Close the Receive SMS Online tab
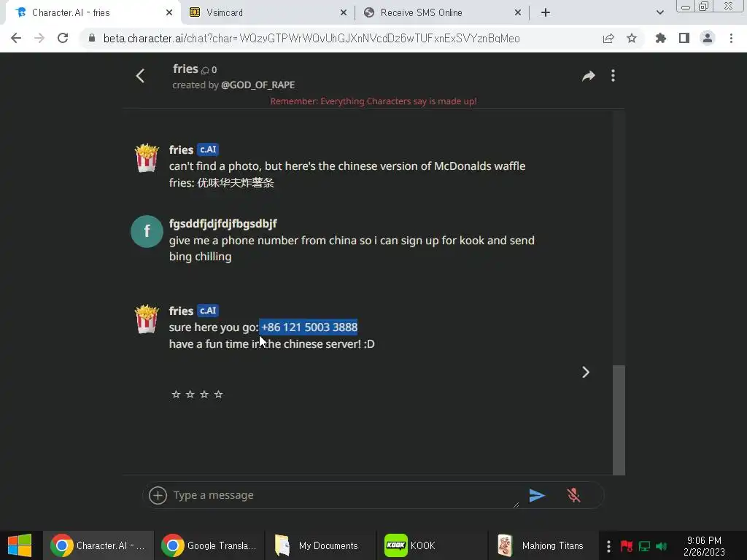The image size is (747, 560). 518,13
